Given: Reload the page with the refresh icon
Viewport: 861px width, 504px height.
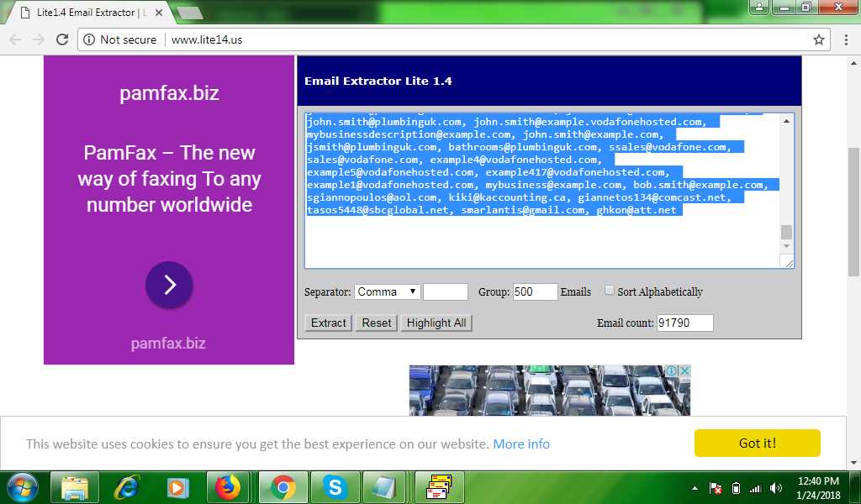Looking at the screenshot, I should click(x=62, y=39).
